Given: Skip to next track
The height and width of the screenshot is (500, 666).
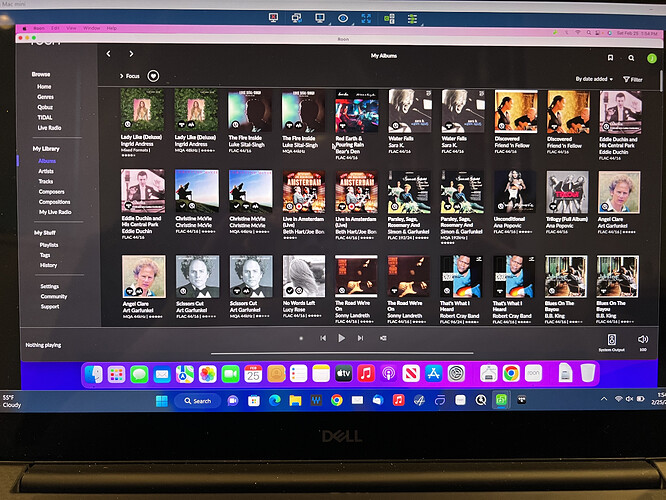Looking at the screenshot, I should click(x=360, y=338).
